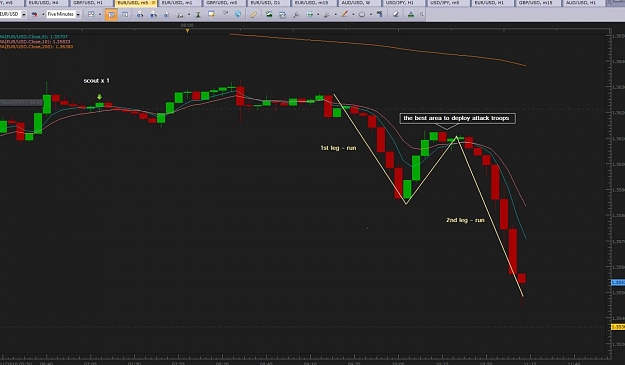Screen dimensions: 625x365
Task: Select the yellow ruler measuring tool
Action: [x=254, y=14]
